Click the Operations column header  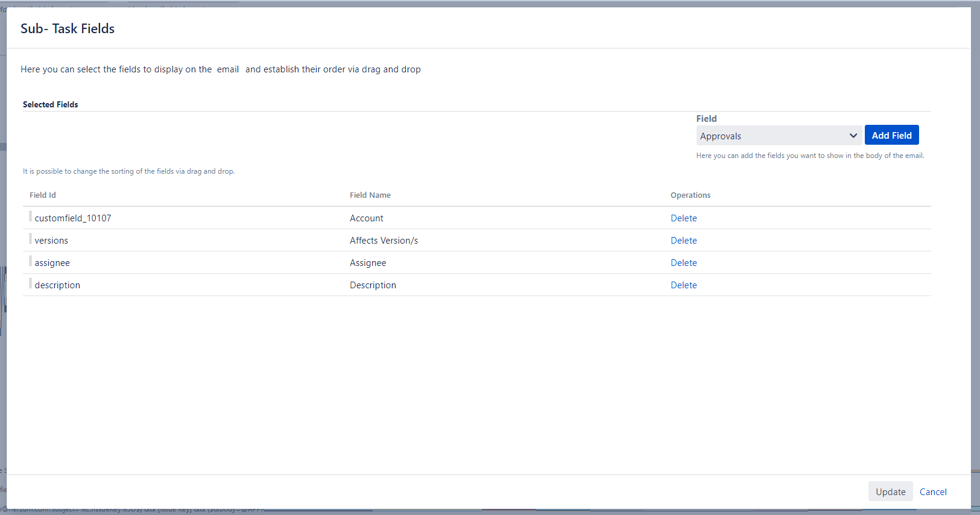click(x=690, y=195)
